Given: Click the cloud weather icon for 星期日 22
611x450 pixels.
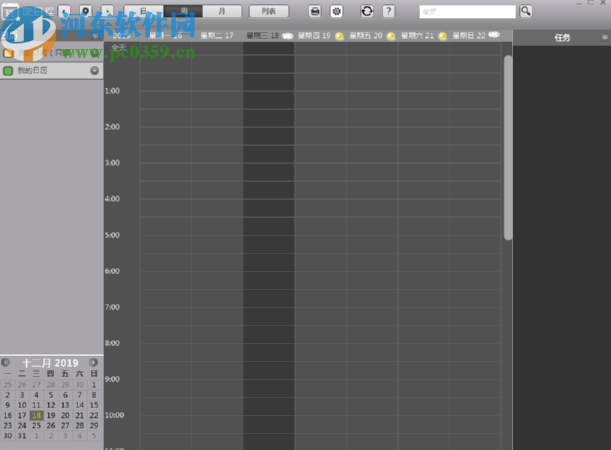Looking at the screenshot, I should point(494,35).
